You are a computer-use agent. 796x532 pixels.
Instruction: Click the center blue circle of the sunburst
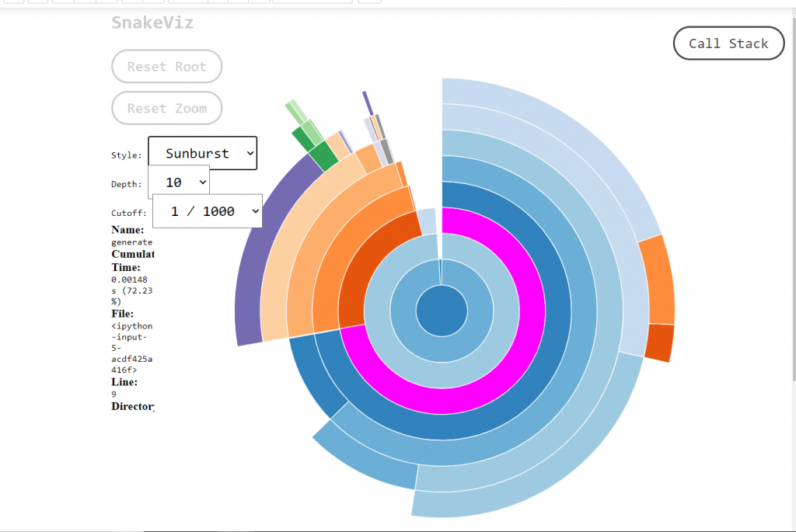(441, 309)
